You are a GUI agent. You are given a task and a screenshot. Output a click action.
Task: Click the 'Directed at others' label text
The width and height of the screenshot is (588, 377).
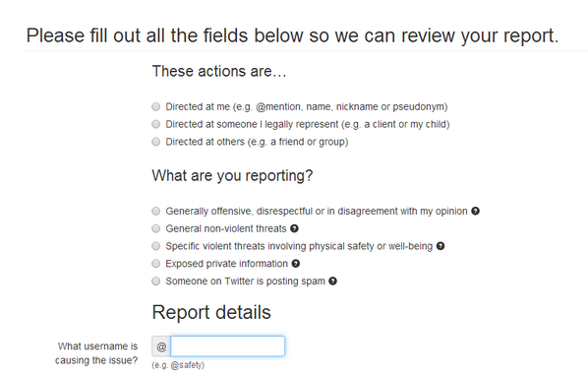pyautogui.click(x=257, y=142)
